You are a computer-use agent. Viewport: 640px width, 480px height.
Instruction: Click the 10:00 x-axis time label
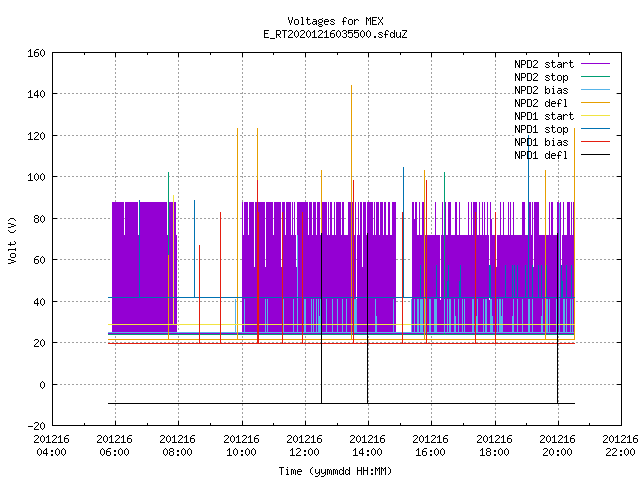pyautogui.click(x=241, y=452)
